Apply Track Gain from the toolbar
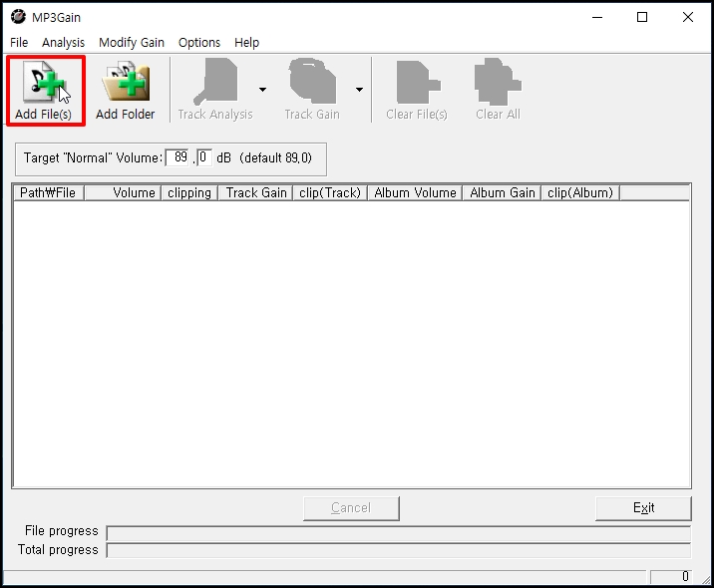 pyautogui.click(x=312, y=90)
